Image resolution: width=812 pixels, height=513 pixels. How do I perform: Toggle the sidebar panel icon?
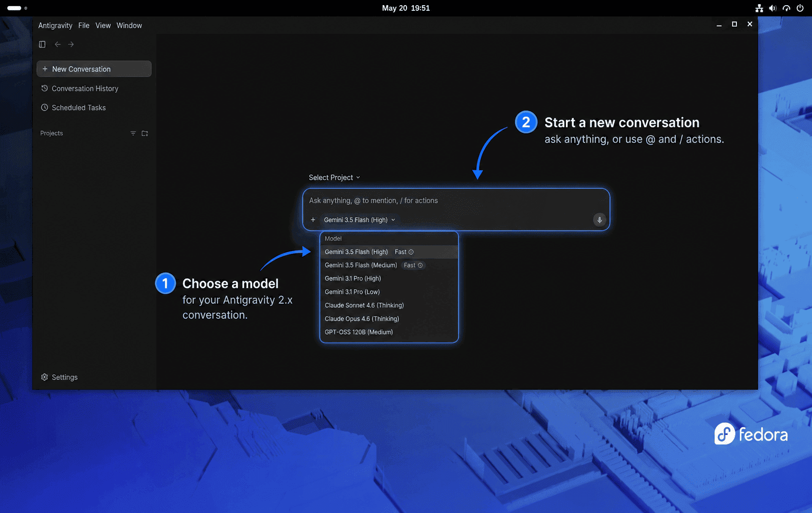click(42, 44)
